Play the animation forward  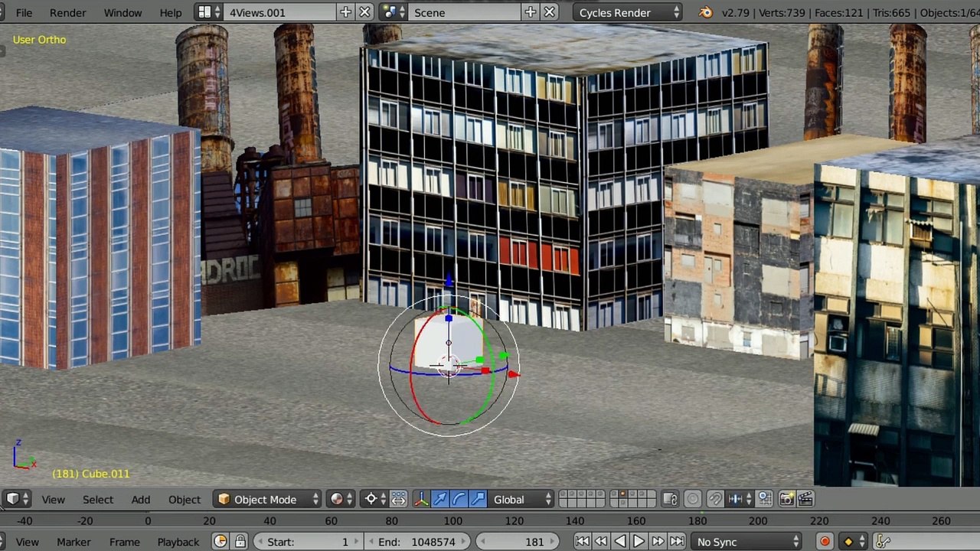(x=639, y=542)
